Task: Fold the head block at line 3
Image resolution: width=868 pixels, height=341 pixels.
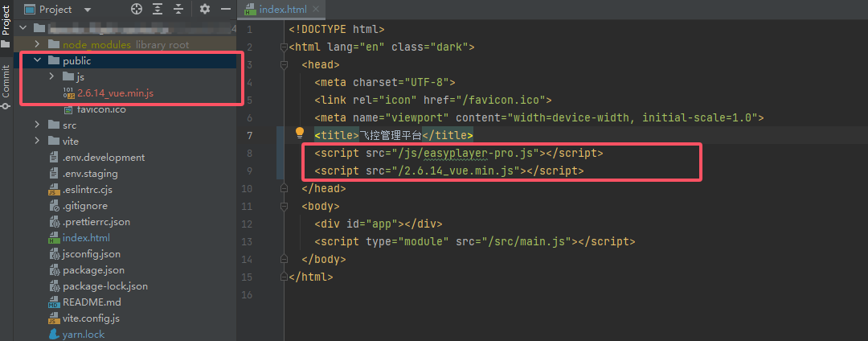Action: (x=284, y=65)
